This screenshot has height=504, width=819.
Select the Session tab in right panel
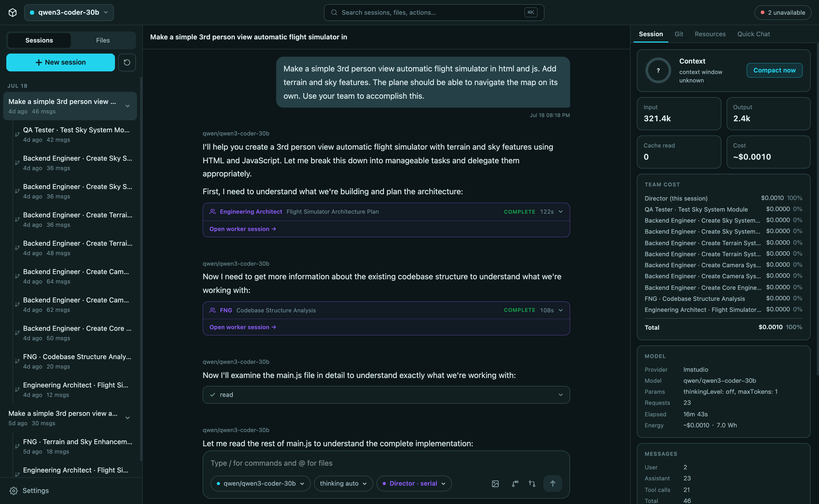coord(651,34)
